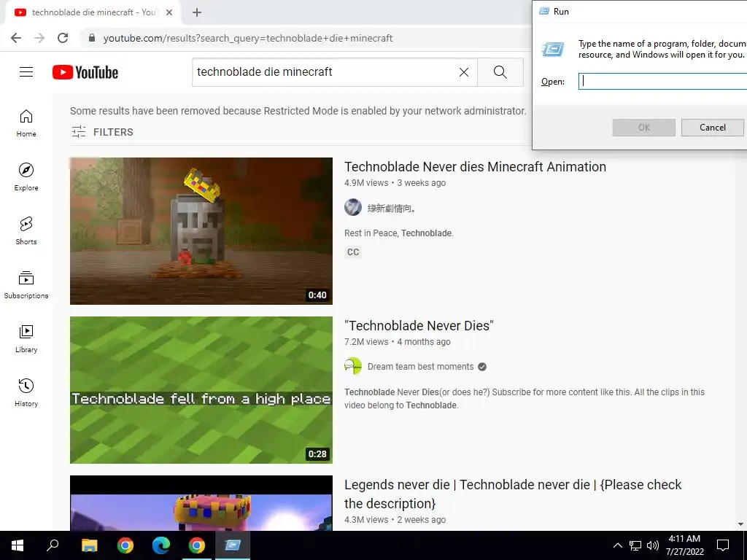Click the address bar URL
The height and width of the screenshot is (560, 747).
click(x=248, y=38)
